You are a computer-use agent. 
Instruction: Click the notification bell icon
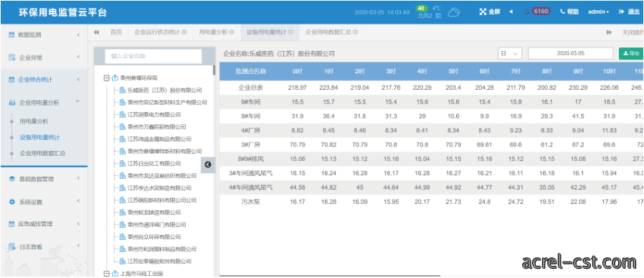point(527,12)
